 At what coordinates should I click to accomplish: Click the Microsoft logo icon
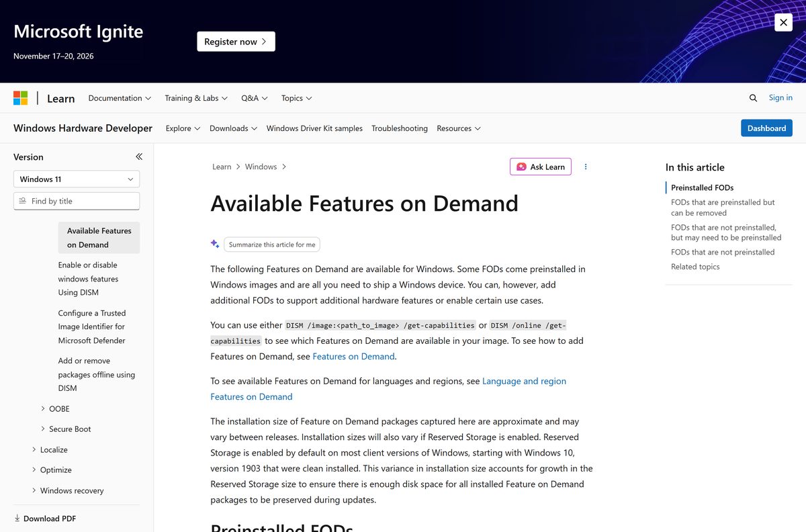[x=21, y=98]
